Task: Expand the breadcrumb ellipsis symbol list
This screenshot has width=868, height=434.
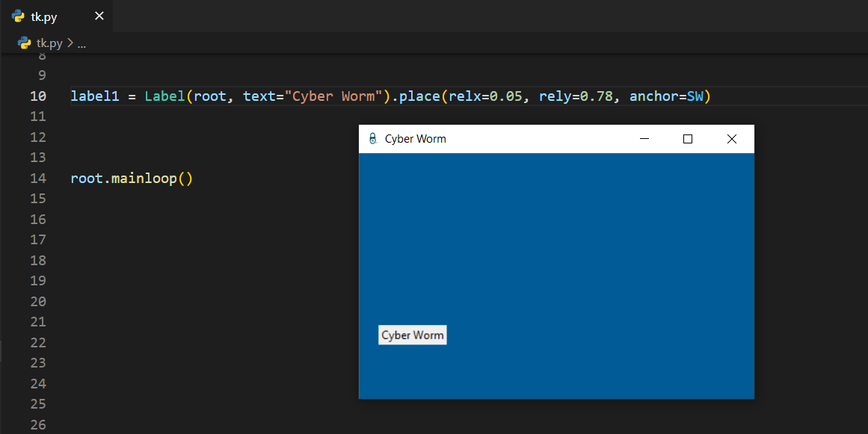Action: click(x=81, y=43)
